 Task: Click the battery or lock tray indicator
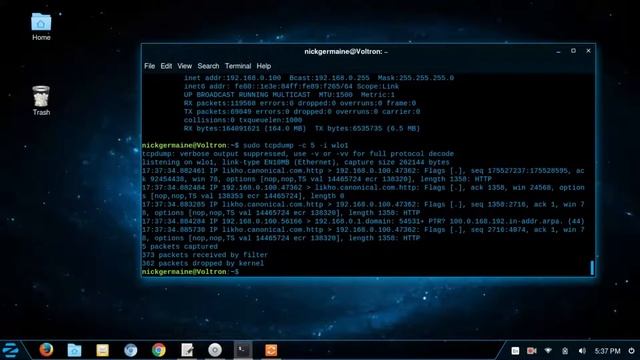tap(565, 351)
